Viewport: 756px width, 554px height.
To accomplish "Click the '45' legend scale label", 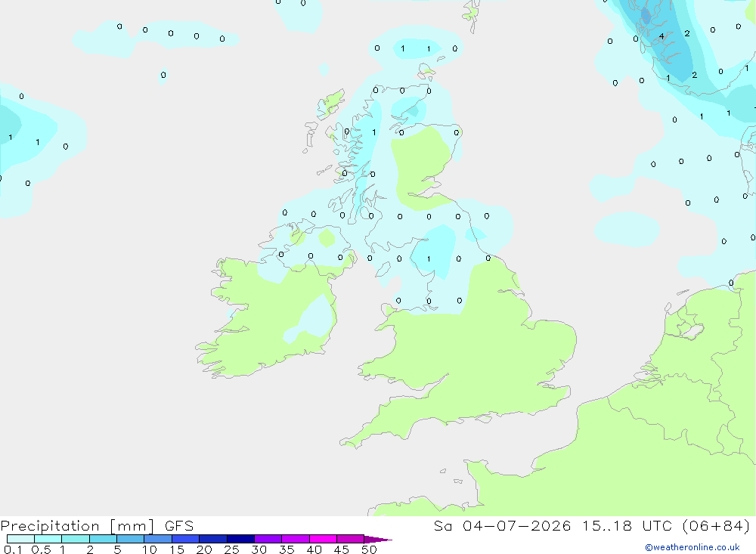I will click(342, 549).
